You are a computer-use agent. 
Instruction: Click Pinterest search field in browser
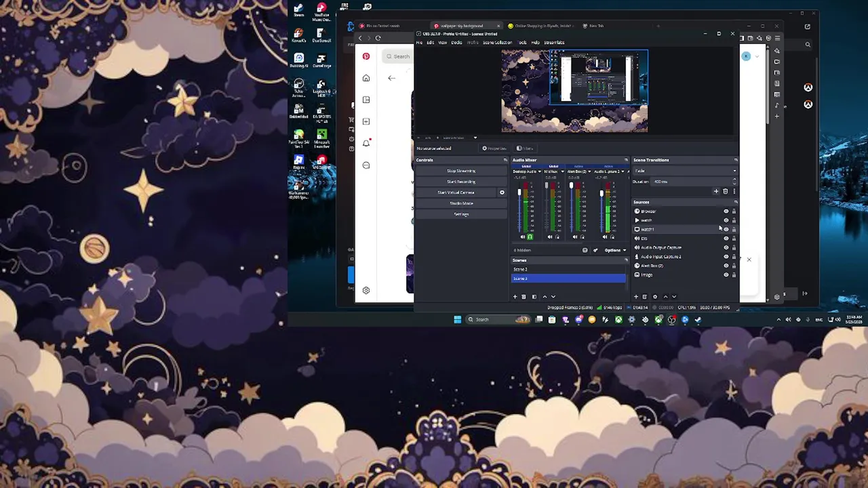tap(399, 56)
